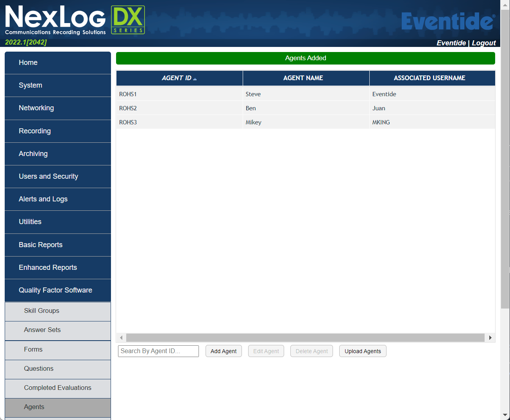Open the Completed Evaluations page

(x=57, y=388)
